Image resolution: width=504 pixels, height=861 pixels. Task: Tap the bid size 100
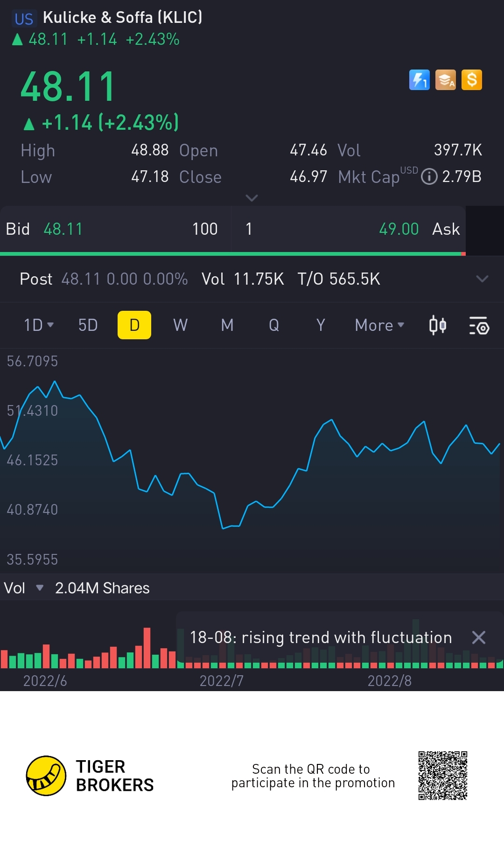[x=205, y=229]
